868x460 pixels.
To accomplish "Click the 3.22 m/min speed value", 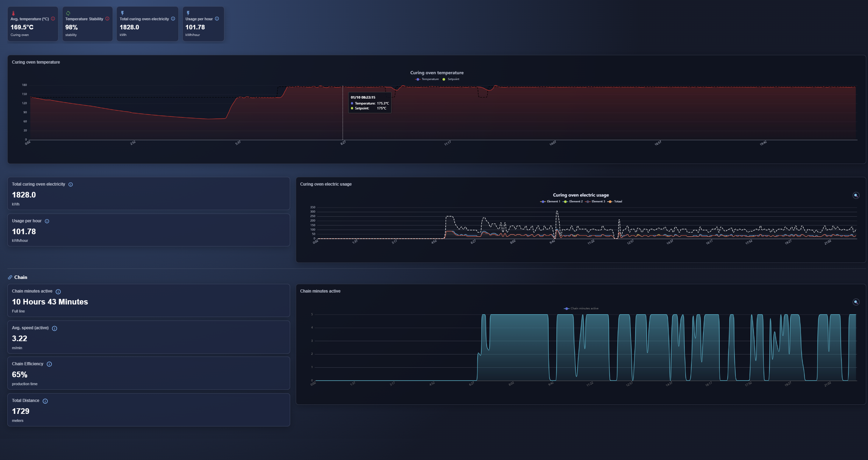I will click(x=20, y=339).
